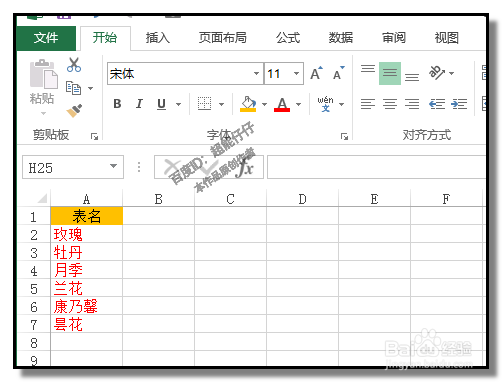
Task: Increase font size with large A
Action: (316, 73)
